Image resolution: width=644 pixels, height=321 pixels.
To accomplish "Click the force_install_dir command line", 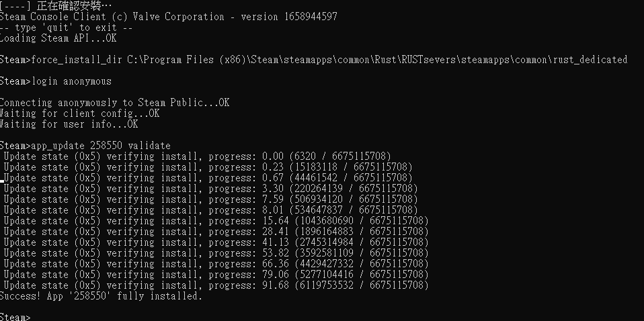I will coord(313,60).
